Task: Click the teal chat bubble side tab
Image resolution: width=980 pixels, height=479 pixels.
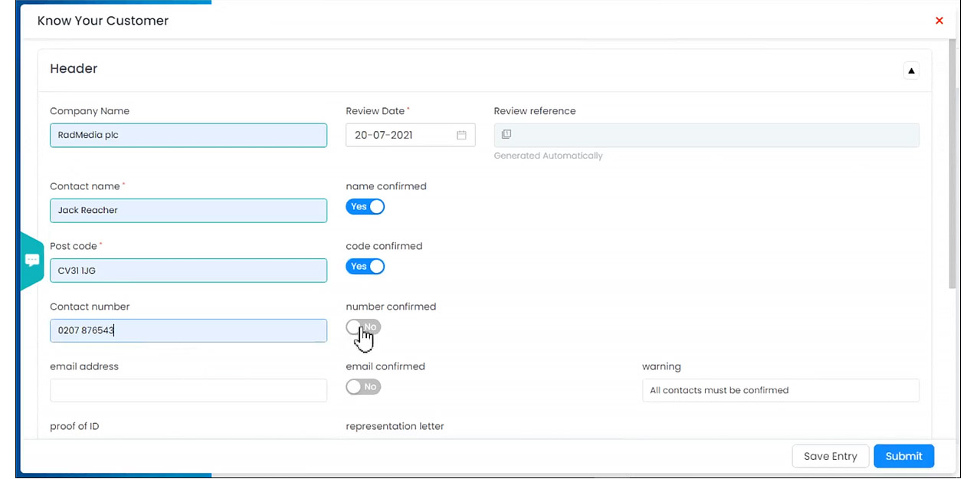Action: click(31, 261)
